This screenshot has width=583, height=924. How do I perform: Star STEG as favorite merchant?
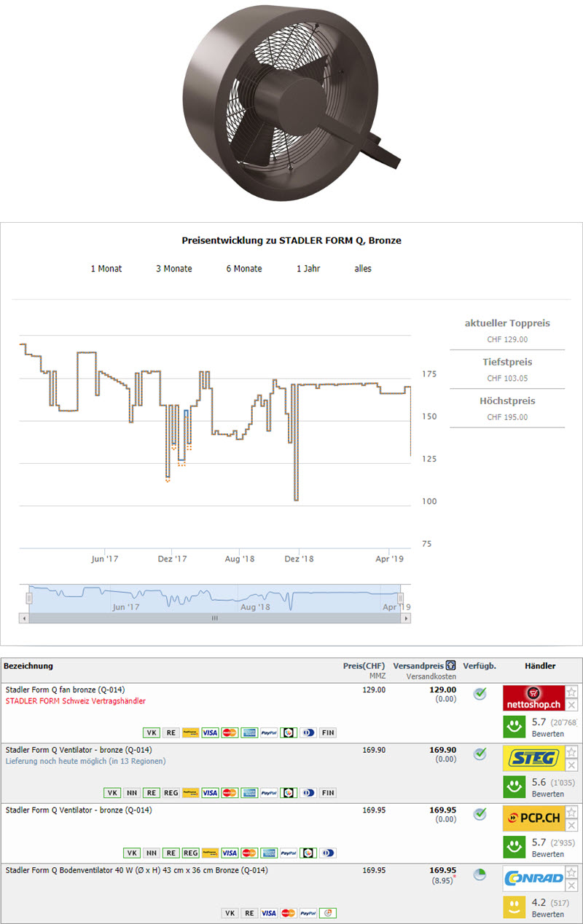click(x=572, y=752)
